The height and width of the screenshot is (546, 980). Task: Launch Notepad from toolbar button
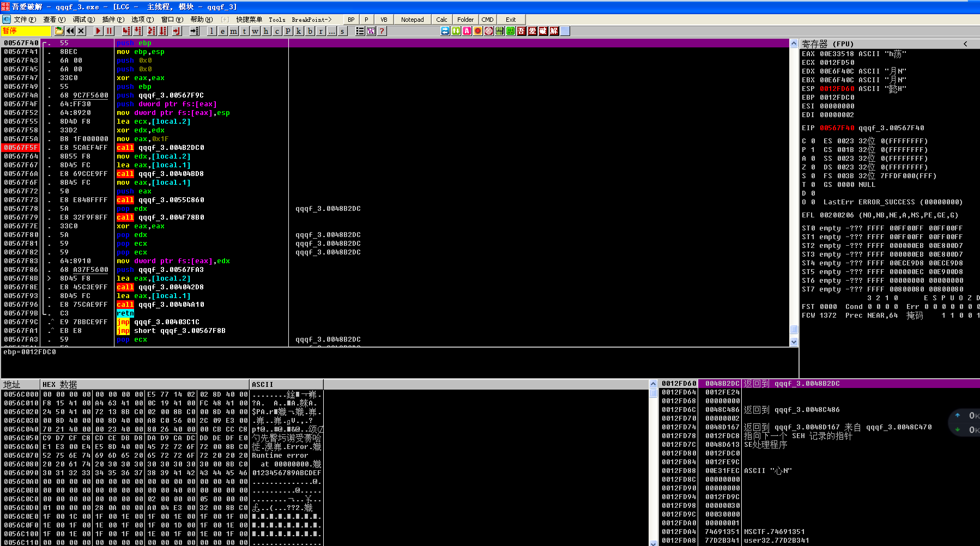point(412,20)
